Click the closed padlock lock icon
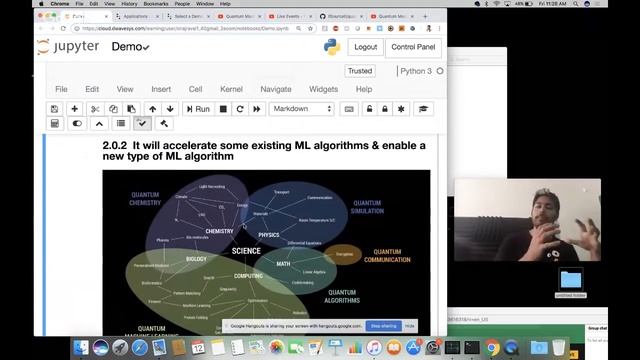Image resolution: width=640 pixels, height=360 pixels. coord(385,109)
